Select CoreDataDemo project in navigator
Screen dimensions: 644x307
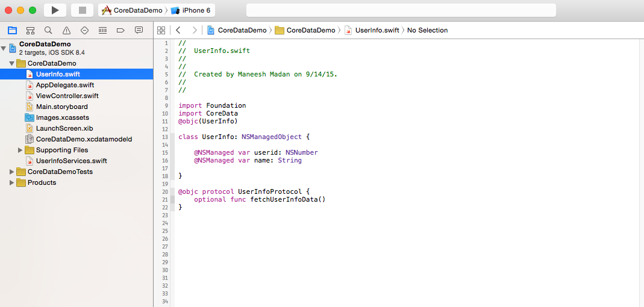pyautogui.click(x=77, y=48)
